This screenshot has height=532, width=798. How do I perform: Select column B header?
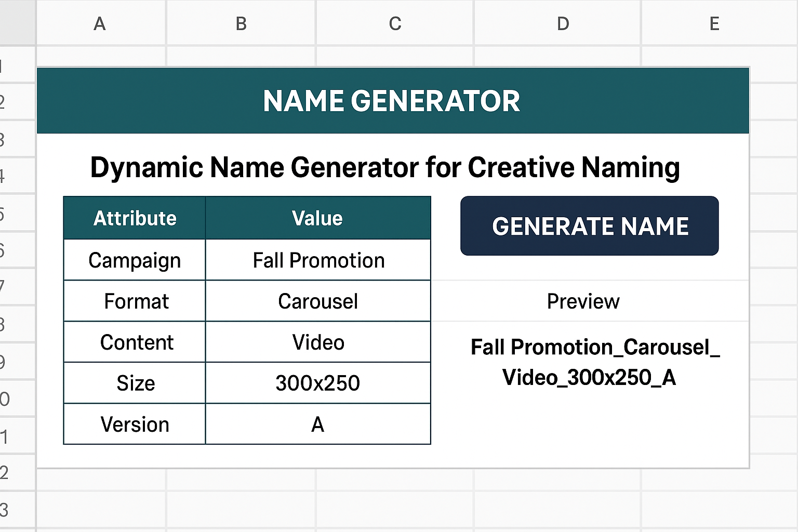tap(241, 23)
